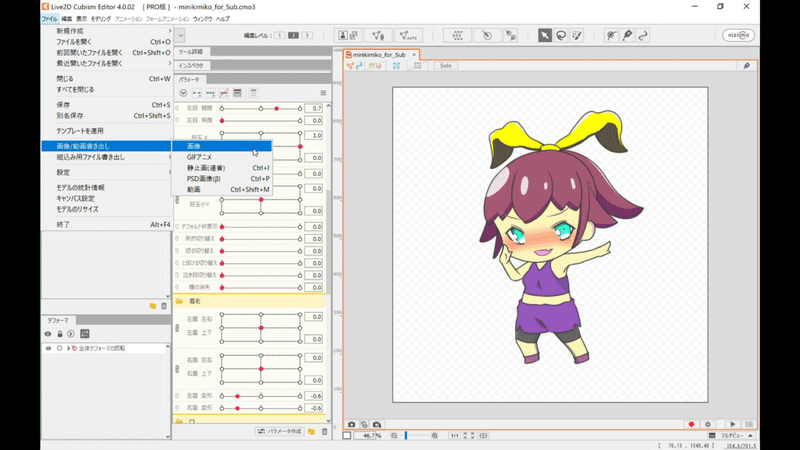
Task: Toggle lock circle on 全体デフォーマの回転 row
Action: pyautogui.click(x=59, y=348)
